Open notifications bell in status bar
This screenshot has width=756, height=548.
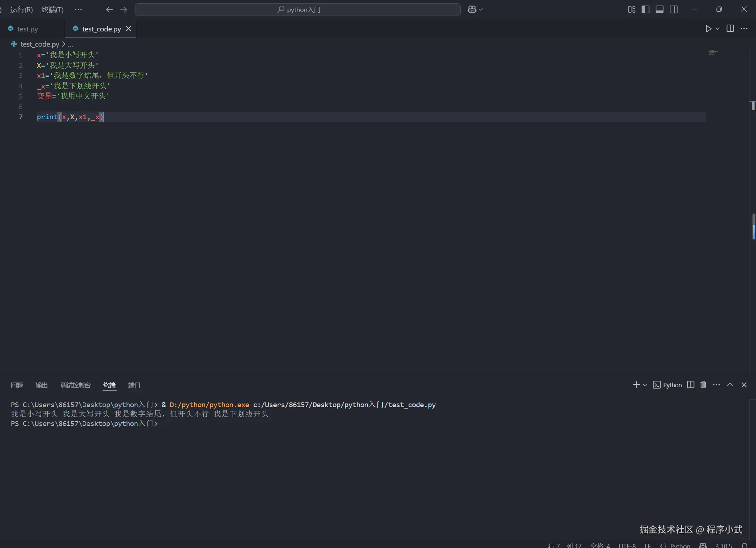(x=744, y=545)
